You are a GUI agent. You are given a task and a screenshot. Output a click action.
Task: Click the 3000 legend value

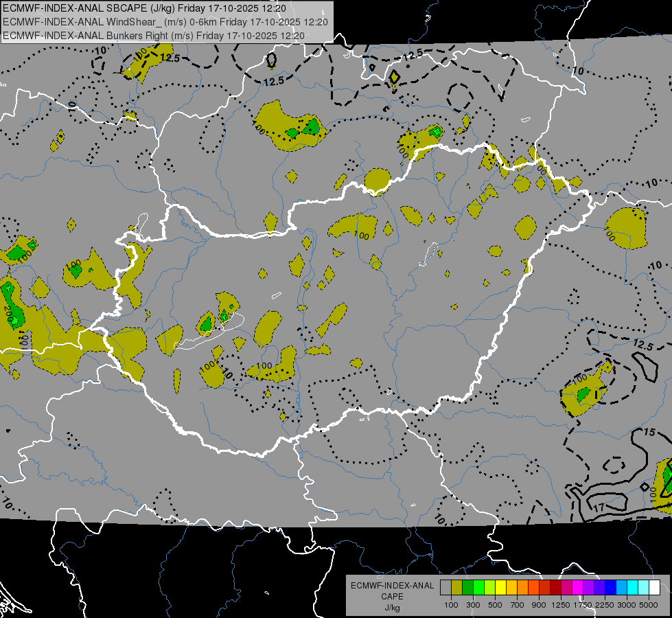(x=627, y=605)
